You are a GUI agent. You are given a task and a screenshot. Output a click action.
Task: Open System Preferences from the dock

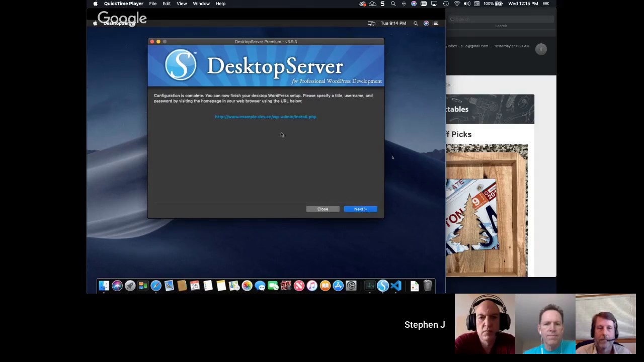pyautogui.click(x=351, y=286)
